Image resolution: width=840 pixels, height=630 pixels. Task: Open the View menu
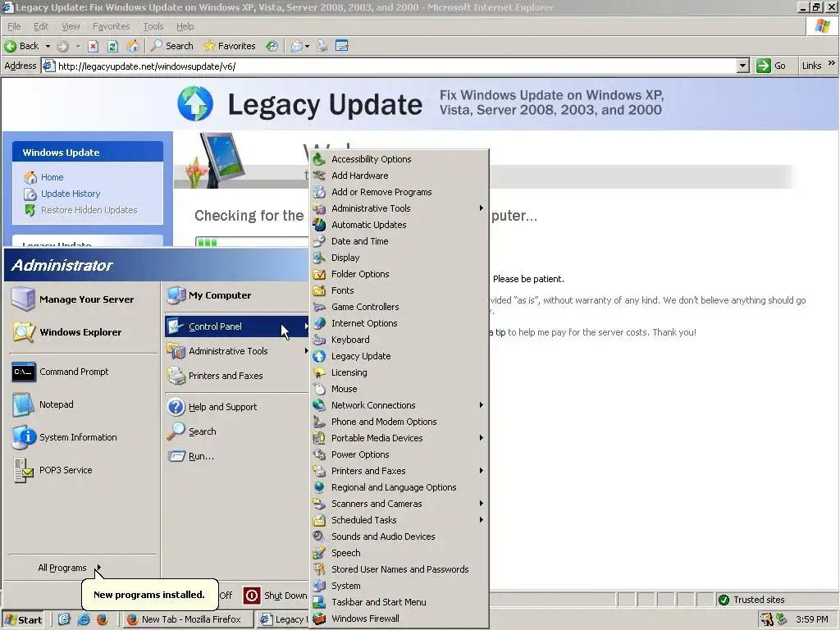click(x=71, y=26)
